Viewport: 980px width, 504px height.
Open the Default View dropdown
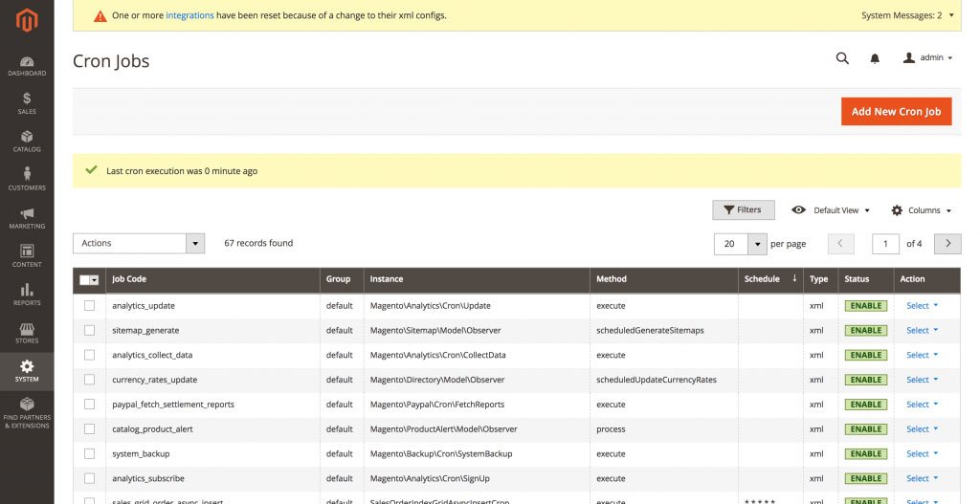point(831,210)
